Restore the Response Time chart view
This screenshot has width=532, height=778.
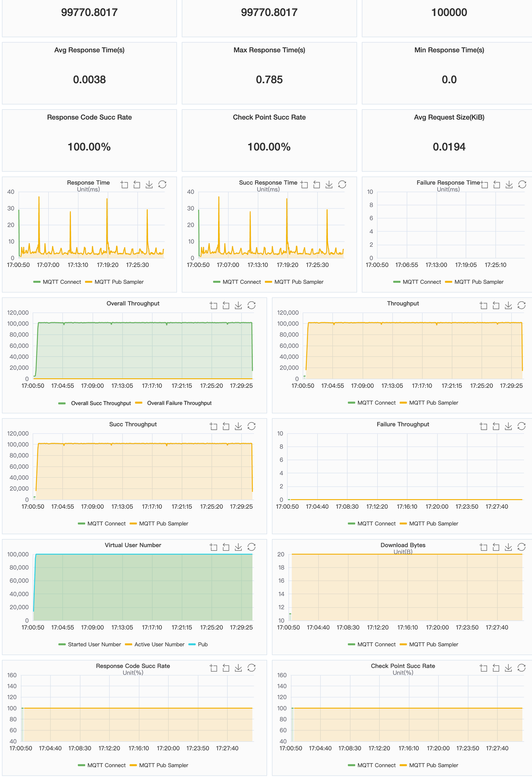coord(162,185)
